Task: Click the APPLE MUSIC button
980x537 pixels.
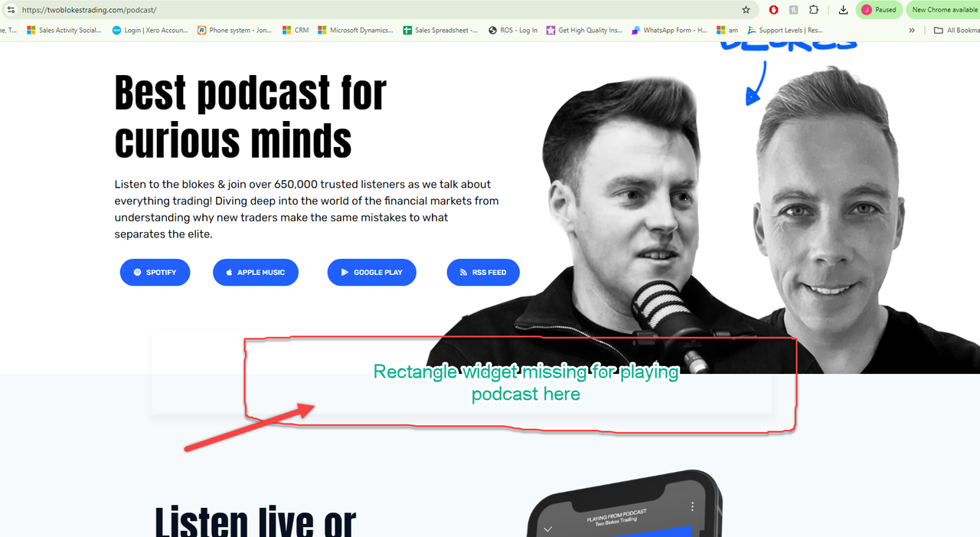Action: tap(256, 273)
